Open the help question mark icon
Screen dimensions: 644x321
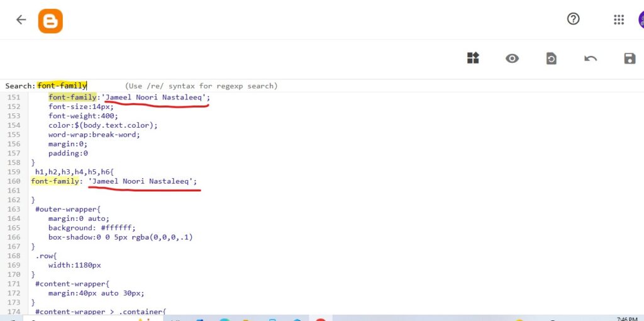coord(573,19)
